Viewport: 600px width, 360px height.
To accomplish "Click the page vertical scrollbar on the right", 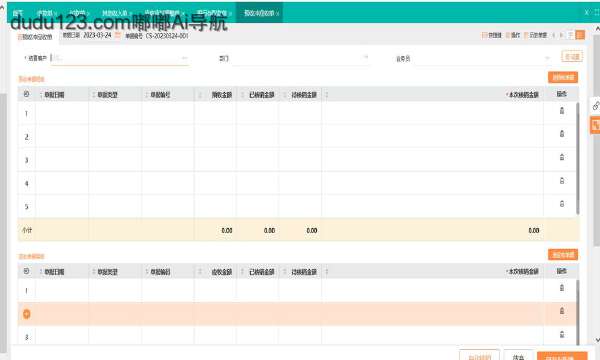I will pyautogui.click(x=597, y=140).
